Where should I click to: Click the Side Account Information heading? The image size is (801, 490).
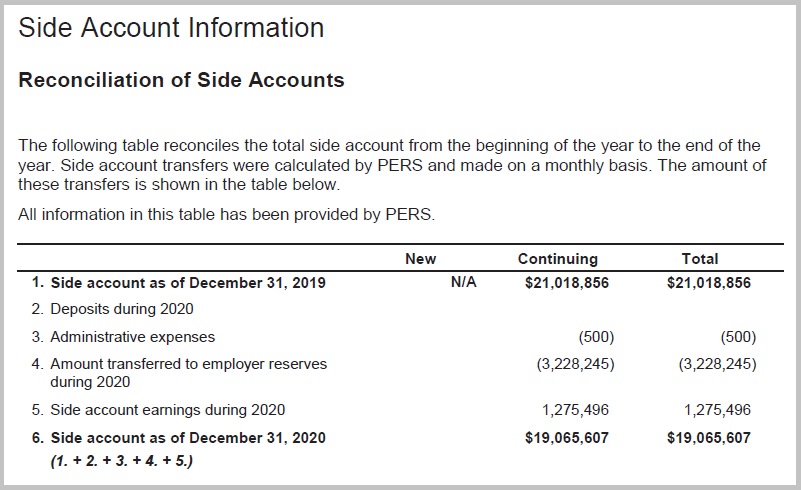(171, 28)
